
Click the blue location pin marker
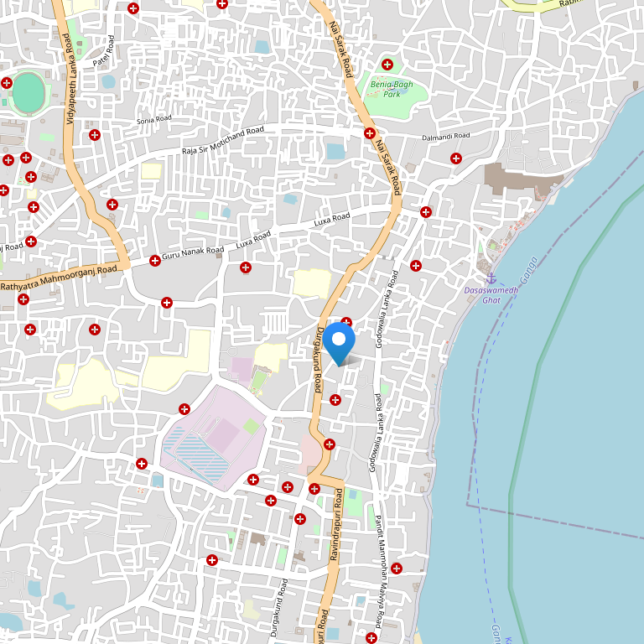(340, 342)
